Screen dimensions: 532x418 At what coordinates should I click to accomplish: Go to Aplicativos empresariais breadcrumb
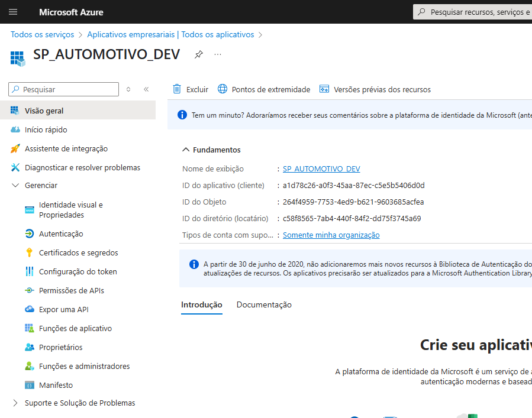pyautogui.click(x=170, y=34)
